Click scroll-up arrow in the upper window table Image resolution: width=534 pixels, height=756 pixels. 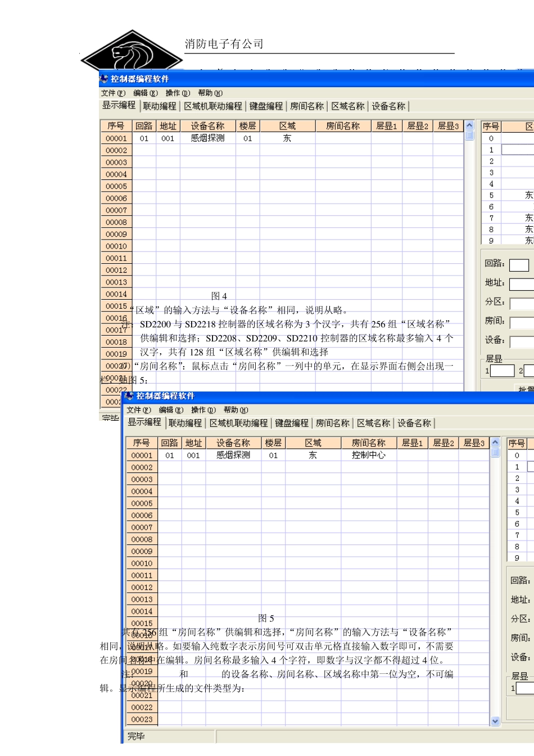(x=470, y=126)
